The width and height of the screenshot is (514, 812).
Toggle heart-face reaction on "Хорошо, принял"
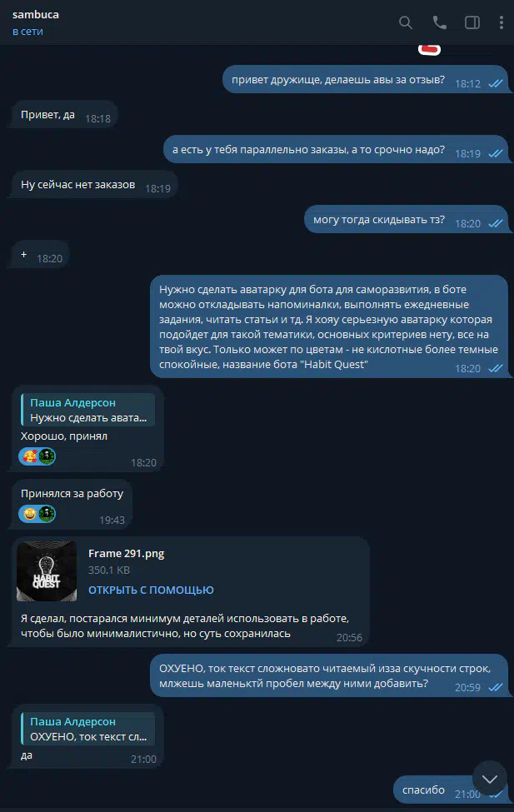tap(29, 456)
